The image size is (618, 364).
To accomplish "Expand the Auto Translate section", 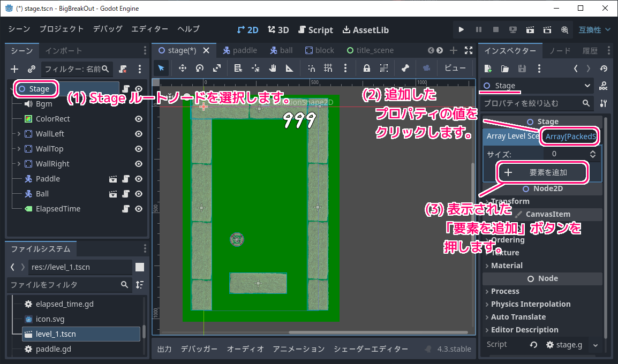I will point(542,317).
